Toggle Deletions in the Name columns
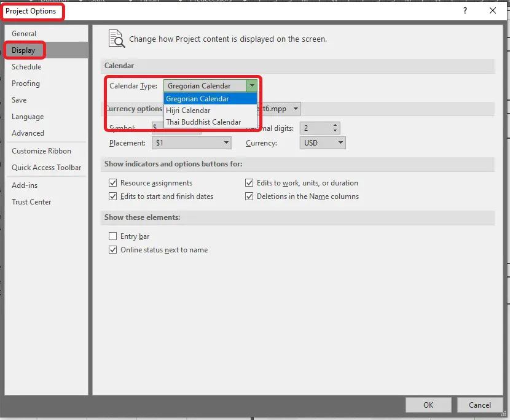Screen dimensions: 510x420 coord(249,196)
